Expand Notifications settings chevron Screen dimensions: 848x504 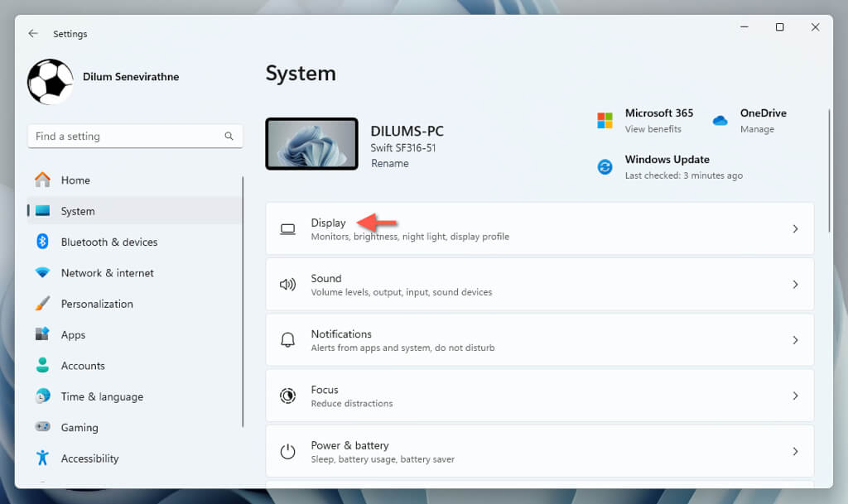[x=795, y=340]
